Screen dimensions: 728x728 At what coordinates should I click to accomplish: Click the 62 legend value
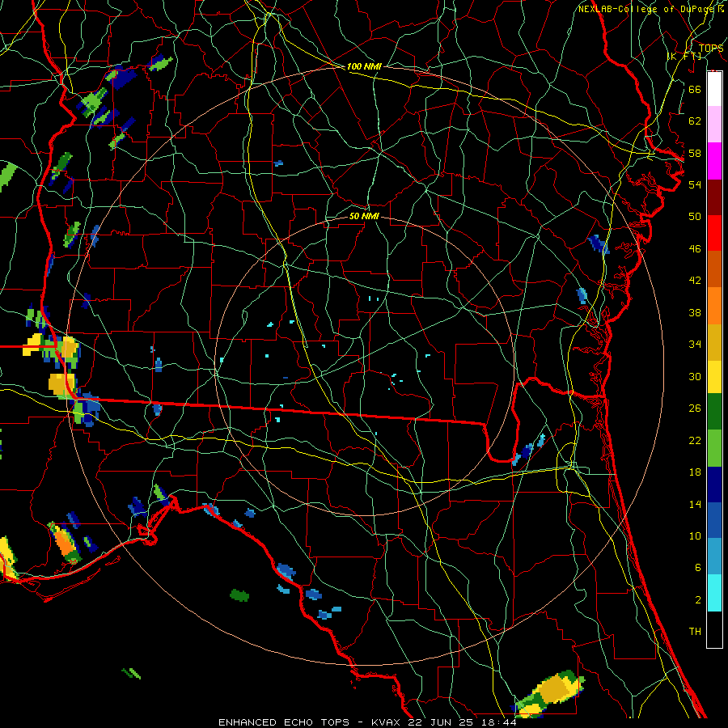tap(695, 121)
